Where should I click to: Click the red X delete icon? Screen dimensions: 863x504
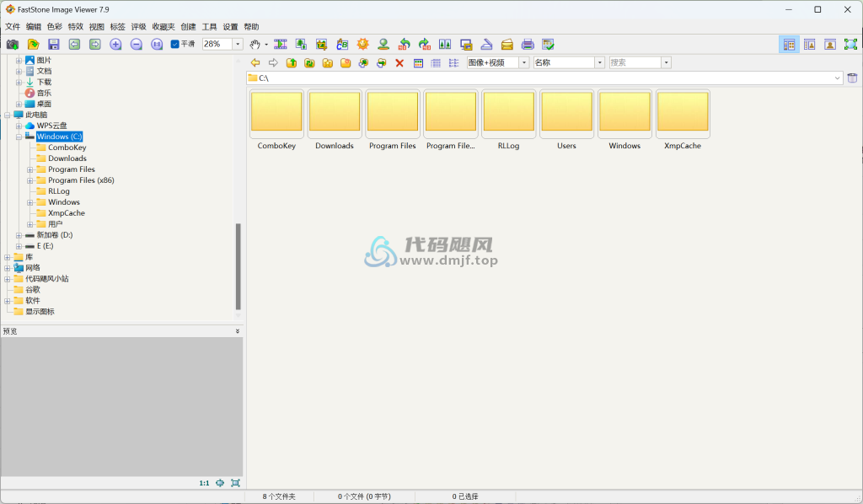click(399, 62)
